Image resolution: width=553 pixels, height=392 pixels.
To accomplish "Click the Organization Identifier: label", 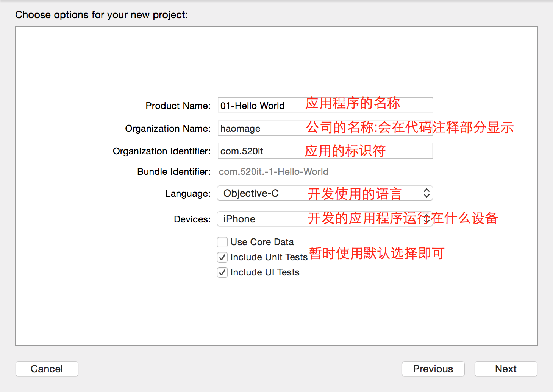I will (162, 151).
